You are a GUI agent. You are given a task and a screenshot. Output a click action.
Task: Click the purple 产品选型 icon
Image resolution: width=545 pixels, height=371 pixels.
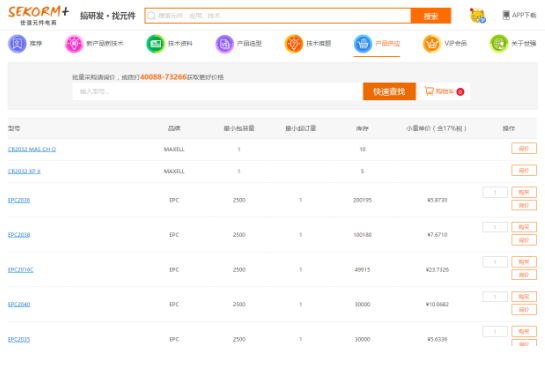(225, 44)
